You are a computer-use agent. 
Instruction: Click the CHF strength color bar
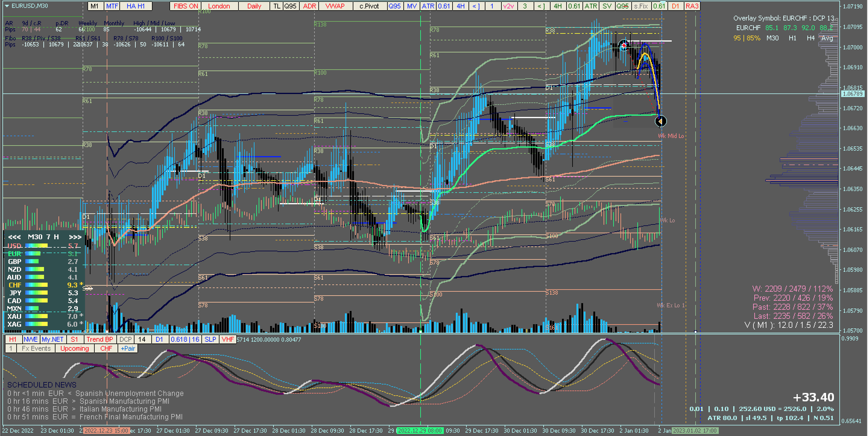pyautogui.click(x=36, y=285)
